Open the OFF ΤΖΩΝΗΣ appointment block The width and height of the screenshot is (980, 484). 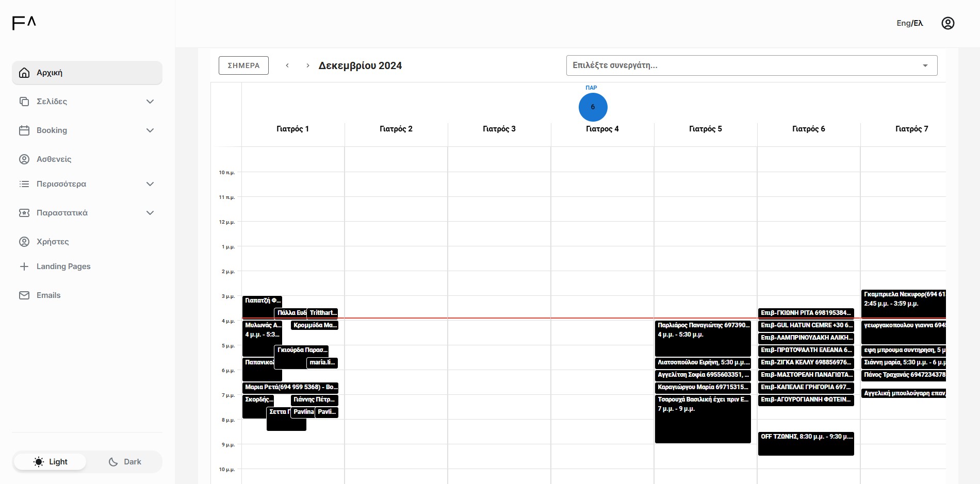coord(806,443)
